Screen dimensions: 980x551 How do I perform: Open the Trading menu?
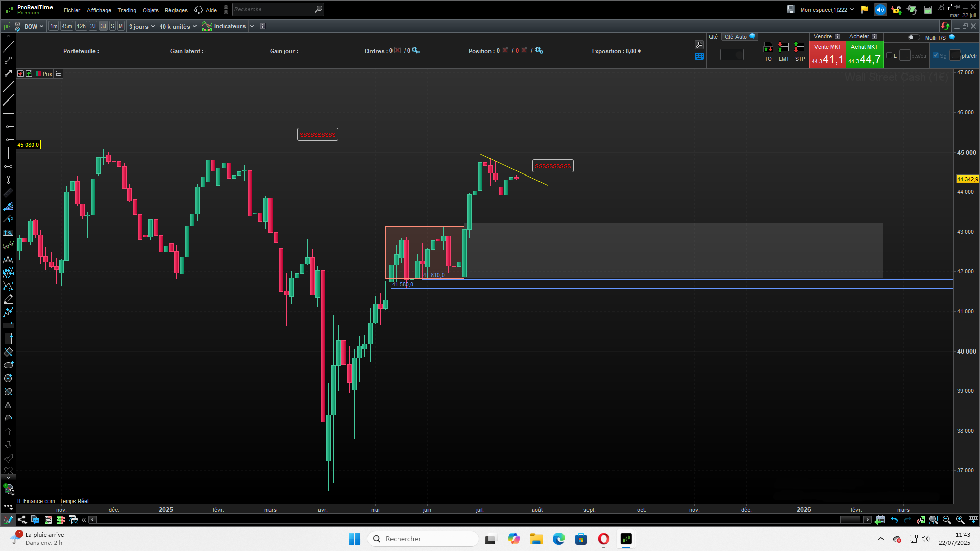click(x=127, y=10)
